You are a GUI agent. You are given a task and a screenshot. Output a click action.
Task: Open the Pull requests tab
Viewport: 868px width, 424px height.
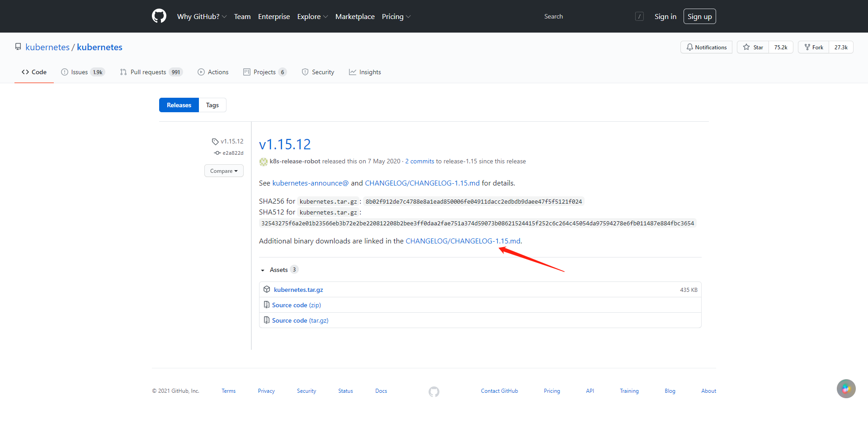click(151, 72)
